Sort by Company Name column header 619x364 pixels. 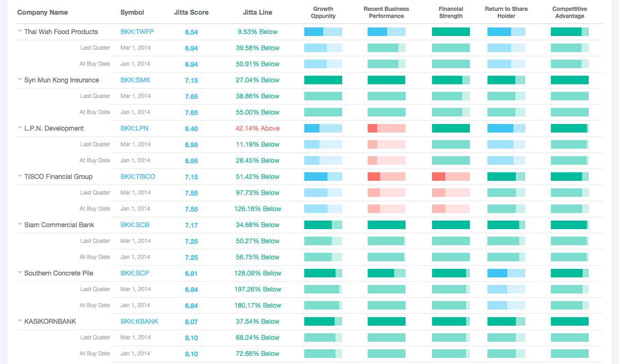click(43, 12)
